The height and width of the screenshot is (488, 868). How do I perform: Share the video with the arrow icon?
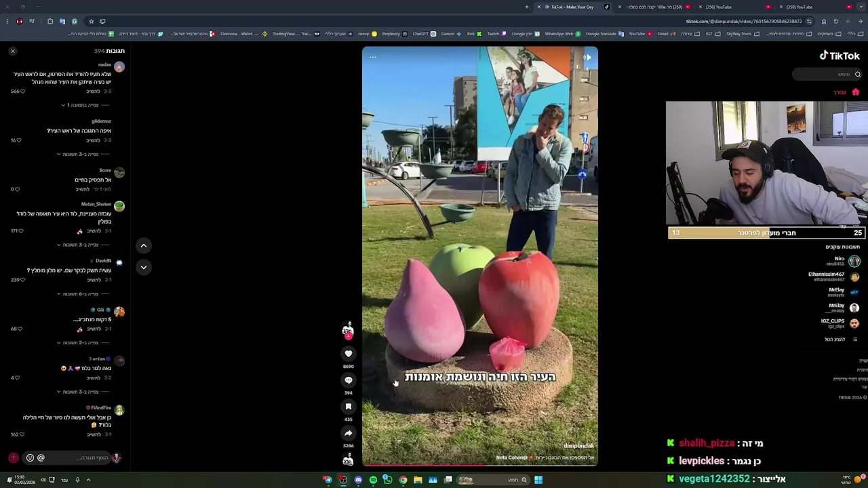coord(349,433)
